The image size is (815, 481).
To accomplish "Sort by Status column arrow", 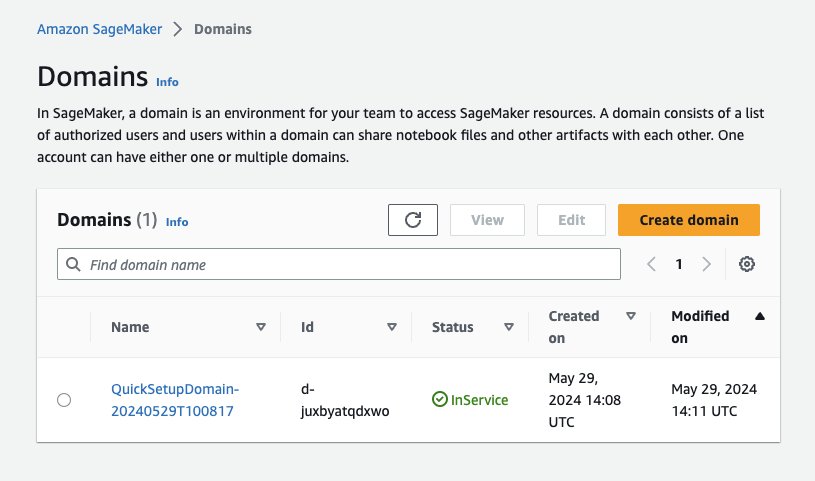I will pyautogui.click(x=509, y=327).
